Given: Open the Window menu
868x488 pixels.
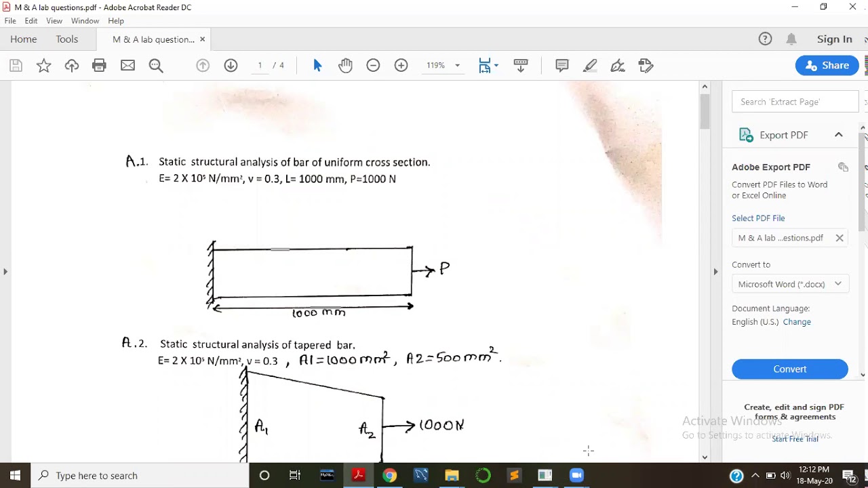Looking at the screenshot, I should pyautogui.click(x=85, y=21).
